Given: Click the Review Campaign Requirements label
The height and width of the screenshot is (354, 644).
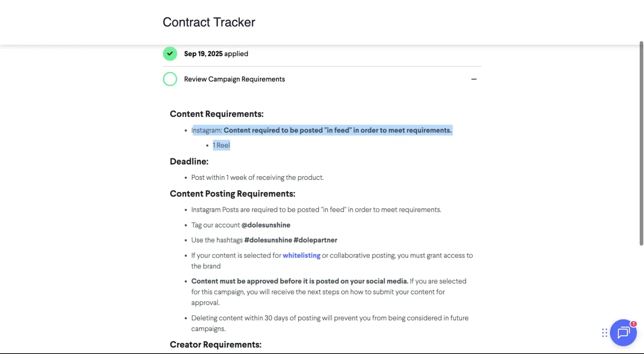Looking at the screenshot, I should (234, 79).
